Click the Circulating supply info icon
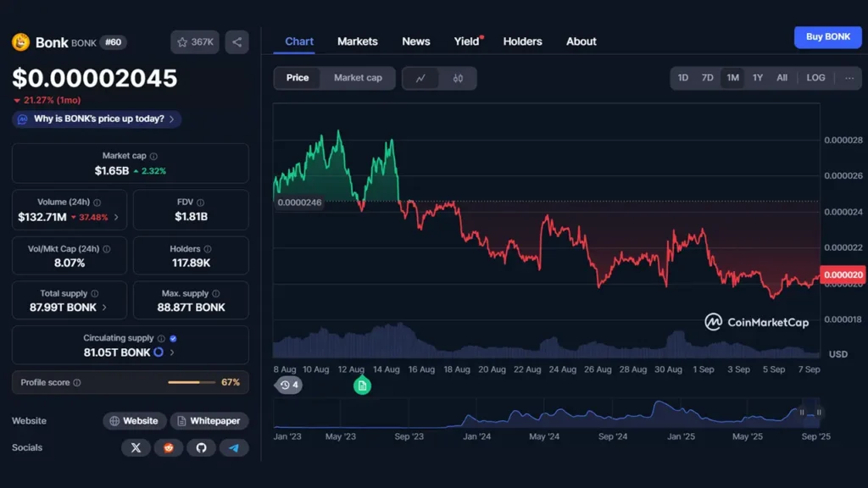 [x=161, y=338]
